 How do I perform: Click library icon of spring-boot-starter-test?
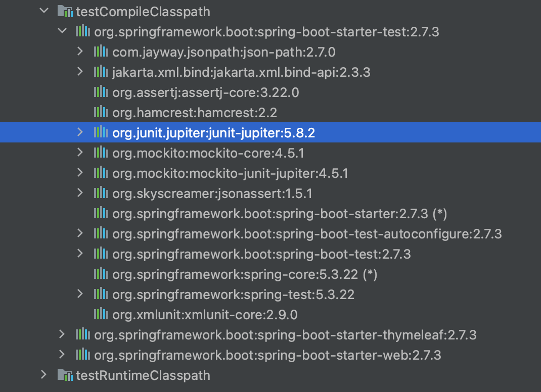83,31
